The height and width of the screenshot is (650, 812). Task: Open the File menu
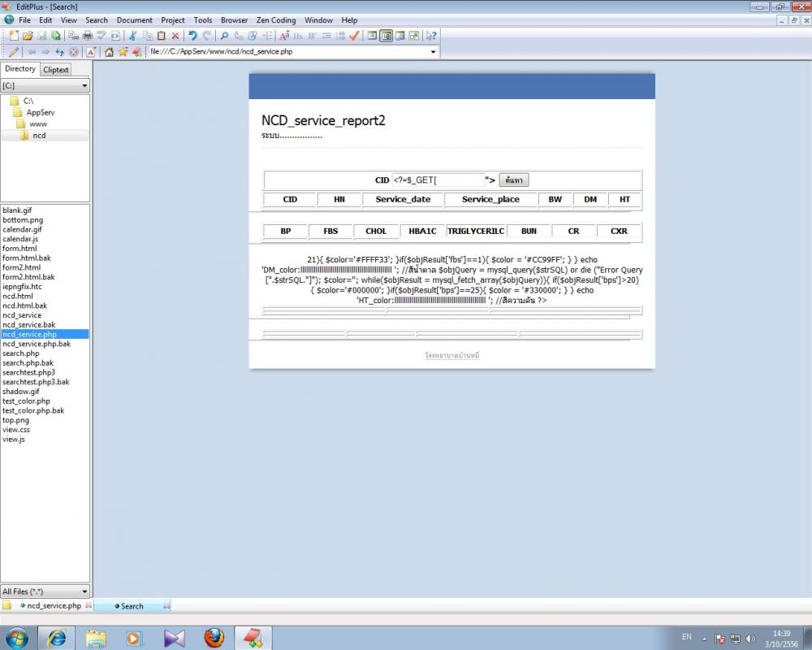pyautogui.click(x=24, y=20)
